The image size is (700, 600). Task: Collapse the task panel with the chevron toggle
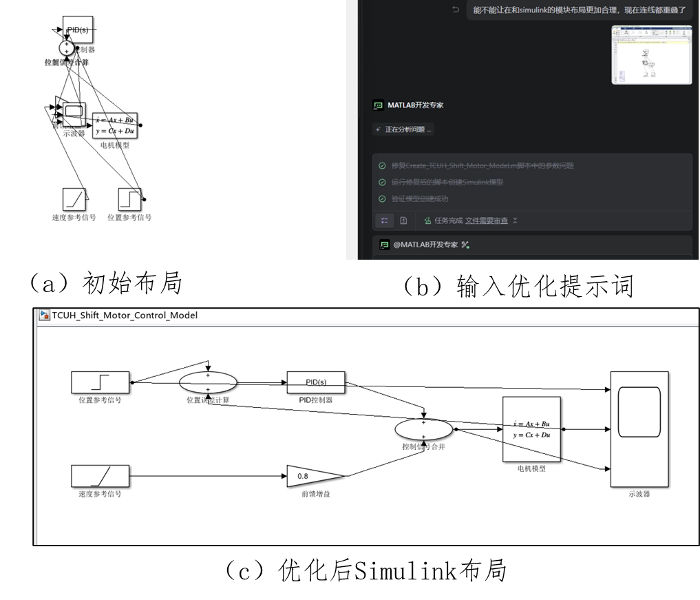tap(515, 220)
